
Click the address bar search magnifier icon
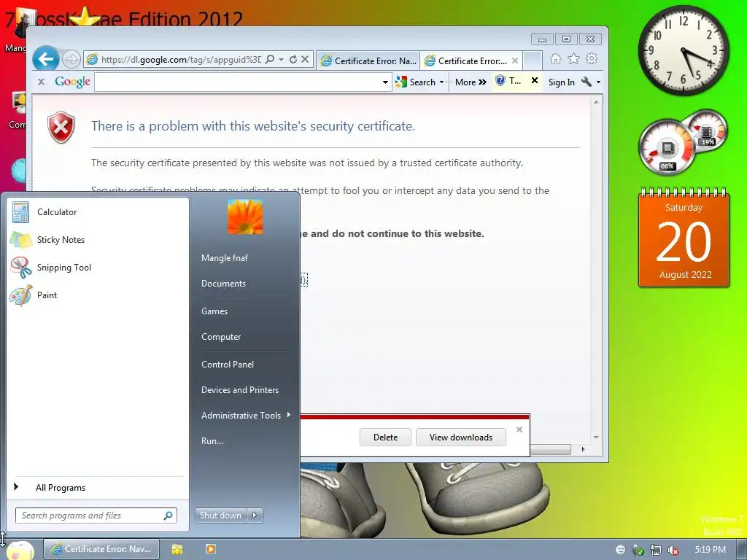click(270, 60)
